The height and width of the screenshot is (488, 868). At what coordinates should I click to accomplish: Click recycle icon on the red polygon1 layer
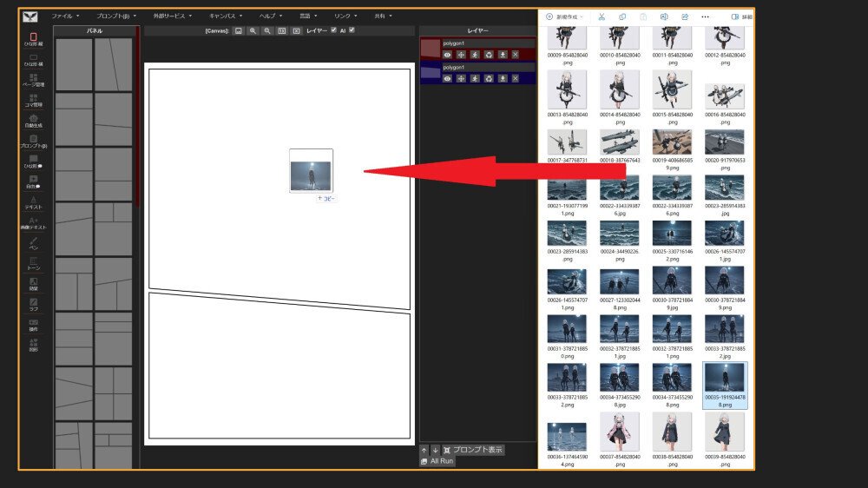(x=488, y=55)
